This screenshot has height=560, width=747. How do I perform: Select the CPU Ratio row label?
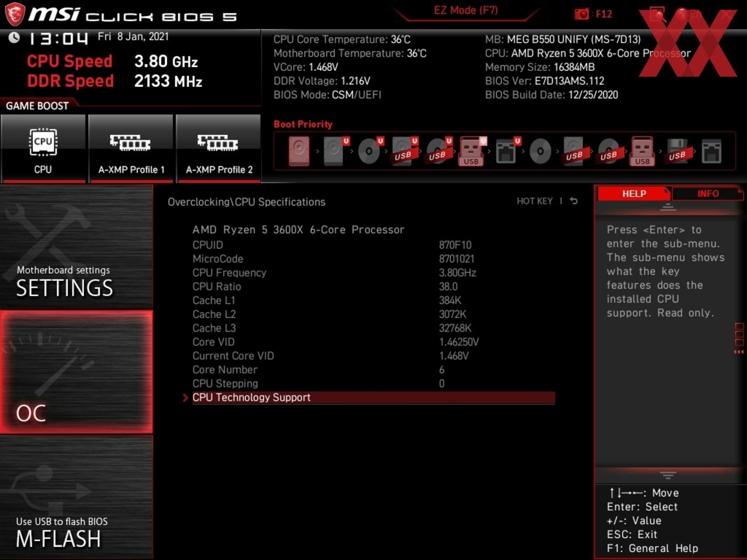(216, 287)
